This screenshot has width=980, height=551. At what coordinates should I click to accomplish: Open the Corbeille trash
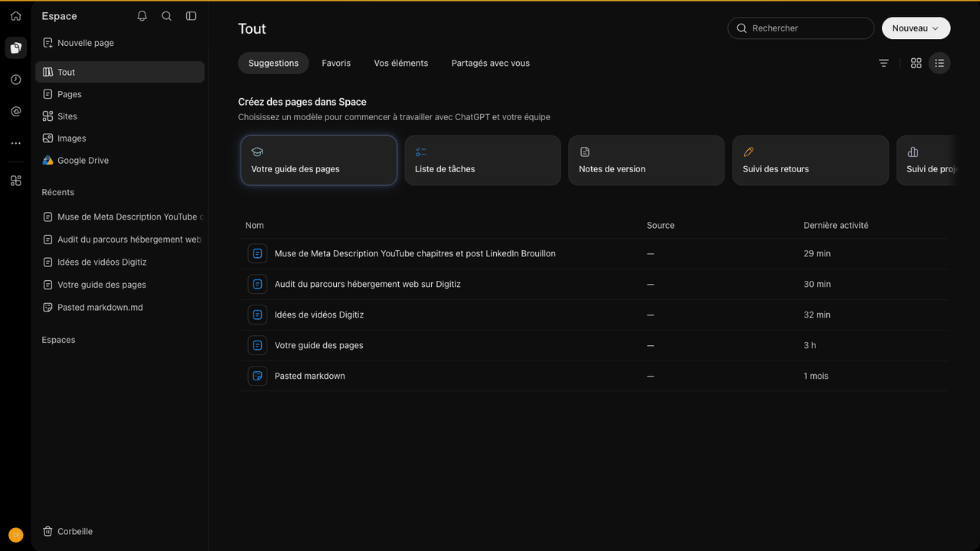point(120,531)
